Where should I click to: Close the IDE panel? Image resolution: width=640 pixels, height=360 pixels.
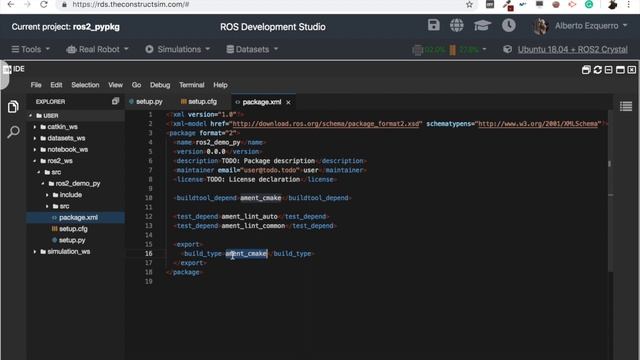click(x=631, y=70)
